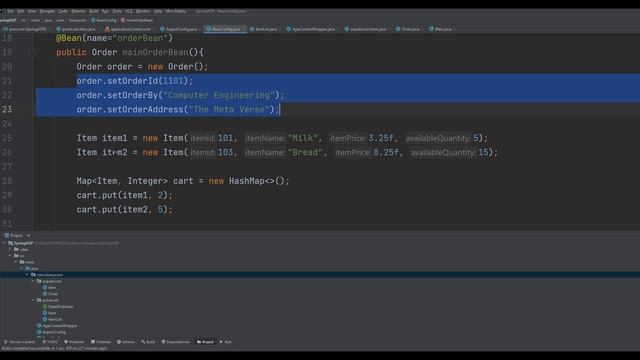Open the TODO tool window
Screen dimensions: 640x360
coord(50,342)
